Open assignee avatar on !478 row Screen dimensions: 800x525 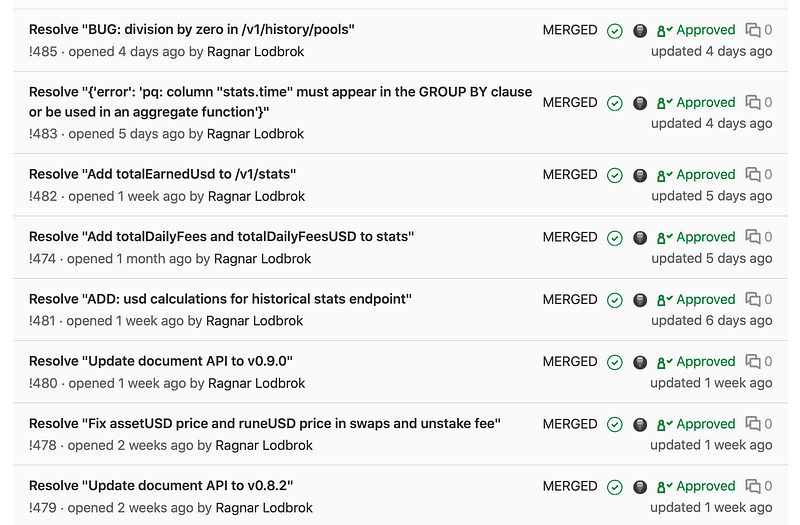[640, 425]
